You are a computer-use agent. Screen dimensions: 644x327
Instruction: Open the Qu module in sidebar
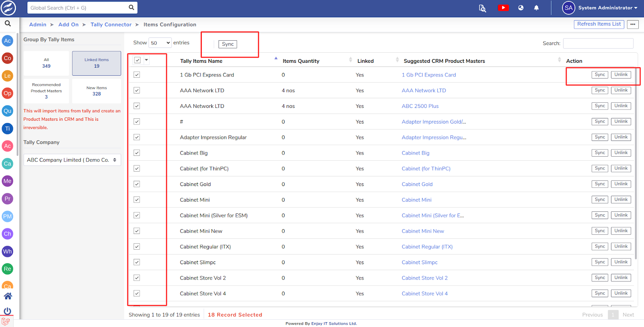pos(8,111)
